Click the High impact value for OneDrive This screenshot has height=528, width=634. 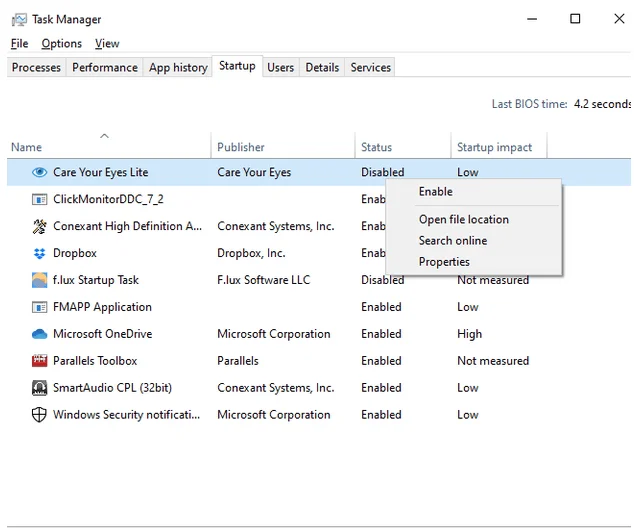[x=469, y=334]
